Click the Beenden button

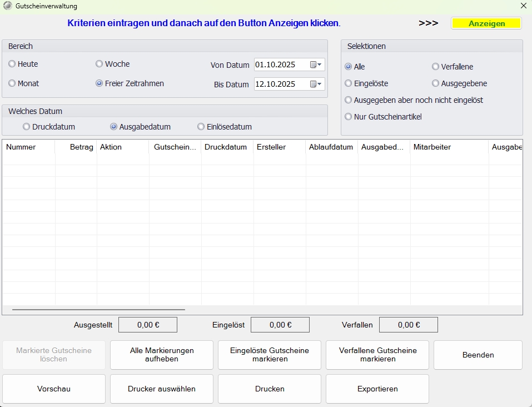(478, 355)
